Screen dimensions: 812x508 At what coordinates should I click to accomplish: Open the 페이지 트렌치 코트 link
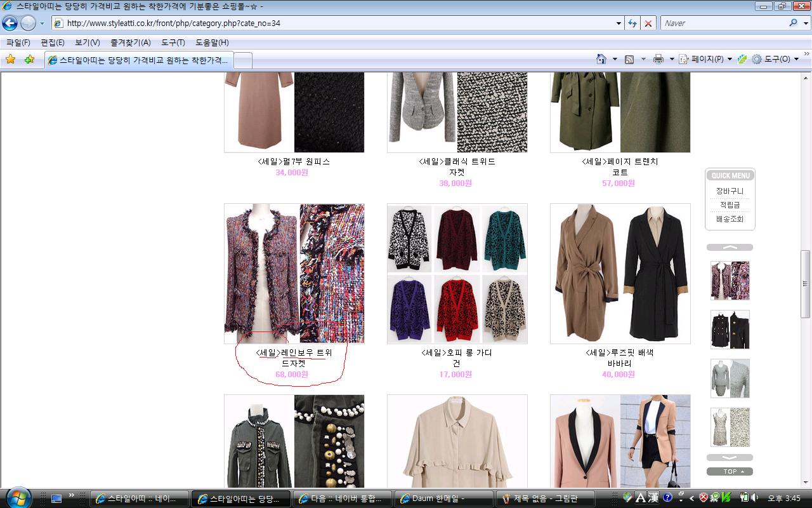[x=620, y=167]
